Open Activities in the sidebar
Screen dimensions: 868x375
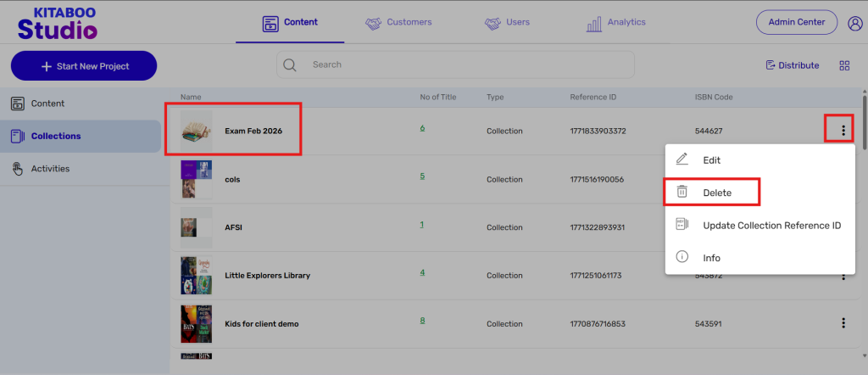coord(50,169)
